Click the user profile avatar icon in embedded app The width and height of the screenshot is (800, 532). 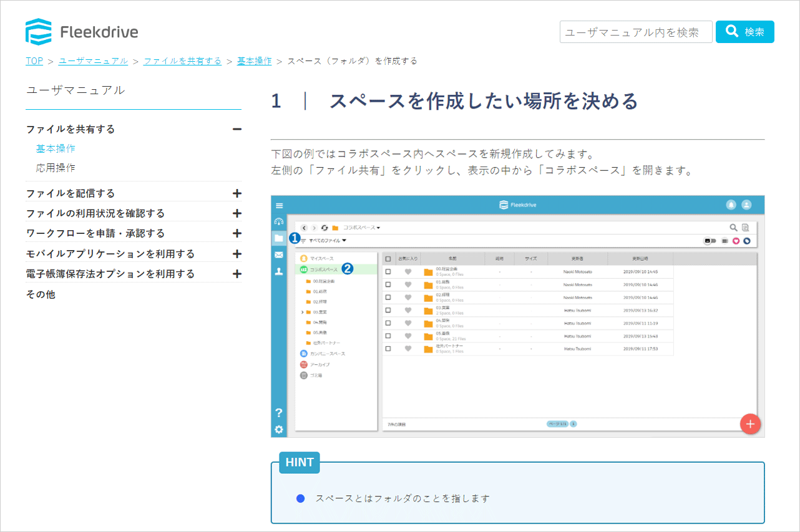click(746, 205)
